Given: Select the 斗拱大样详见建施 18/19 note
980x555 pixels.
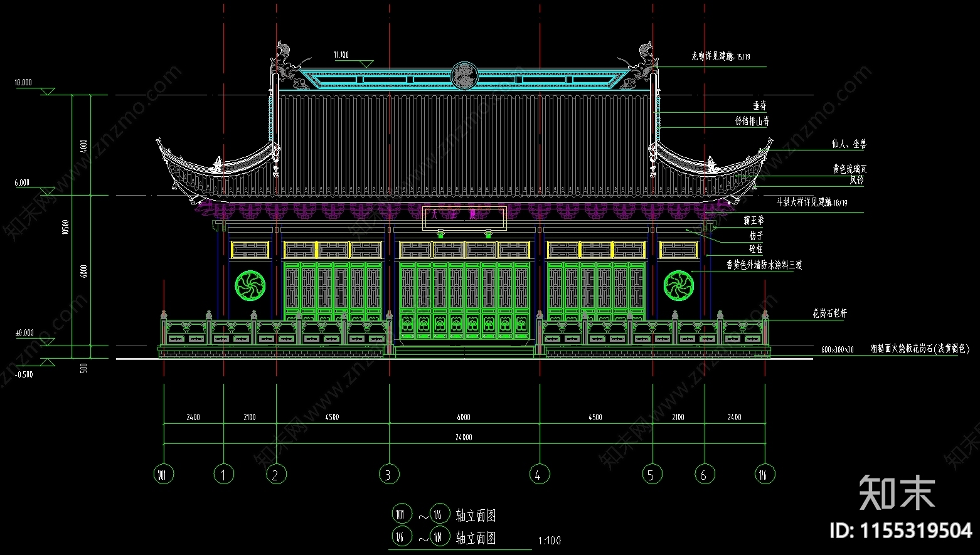Looking at the screenshot, I should click(x=812, y=203).
